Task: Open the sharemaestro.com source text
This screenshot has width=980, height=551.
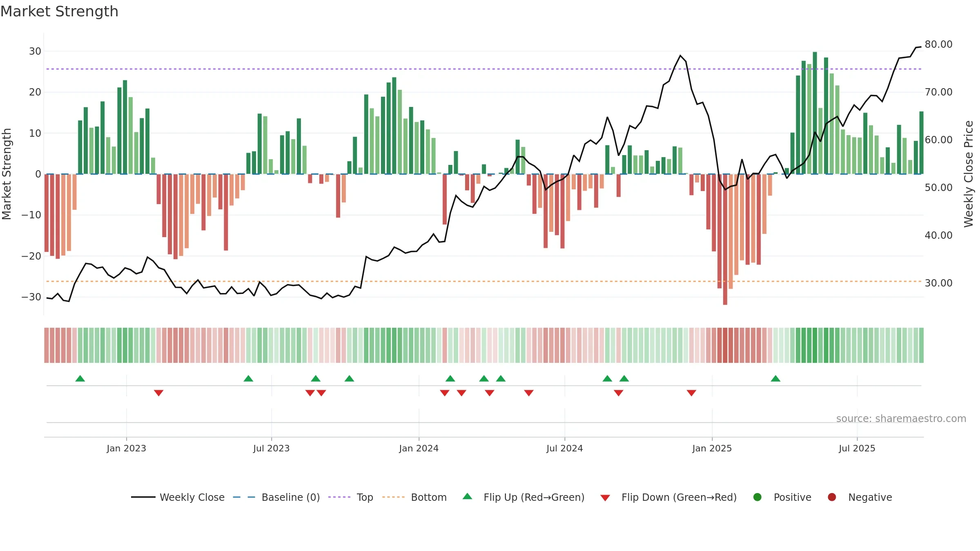Action: coord(901,419)
